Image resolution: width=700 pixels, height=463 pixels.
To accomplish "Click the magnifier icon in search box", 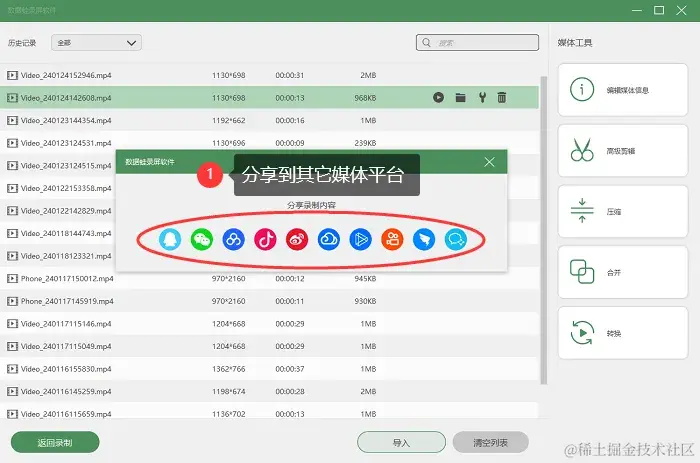I will point(426,42).
